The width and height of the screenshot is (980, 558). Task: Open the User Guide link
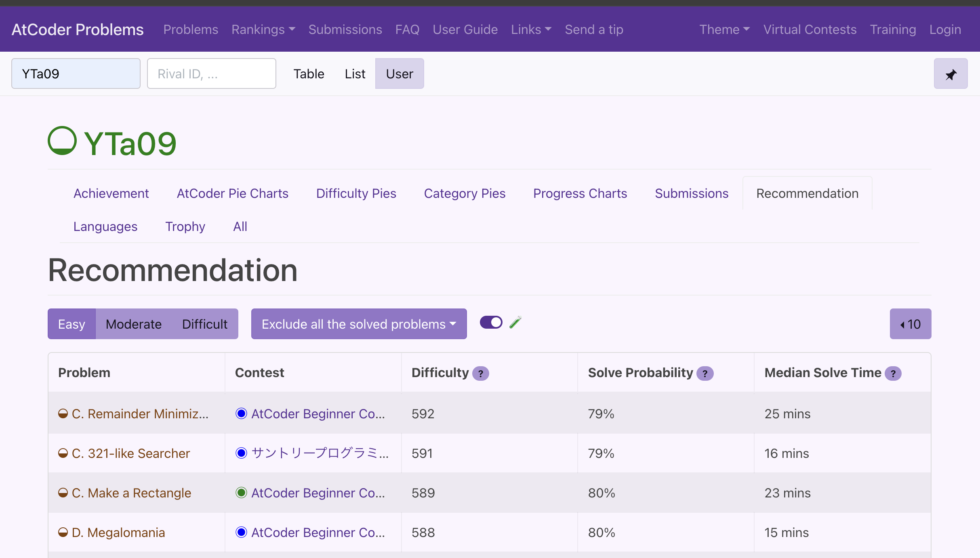465,29
